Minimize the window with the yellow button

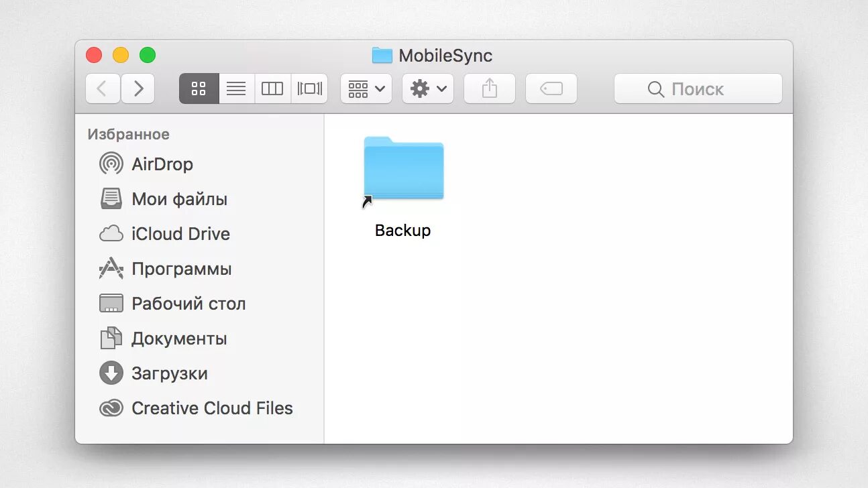point(121,55)
